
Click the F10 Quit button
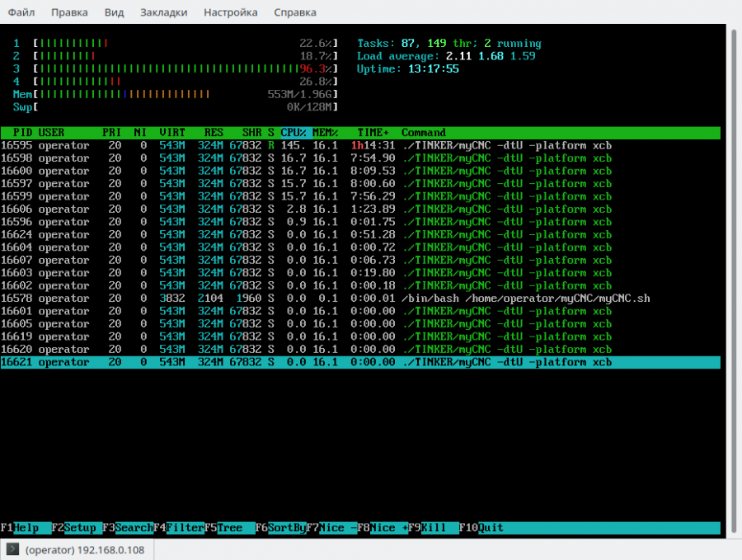click(491, 528)
